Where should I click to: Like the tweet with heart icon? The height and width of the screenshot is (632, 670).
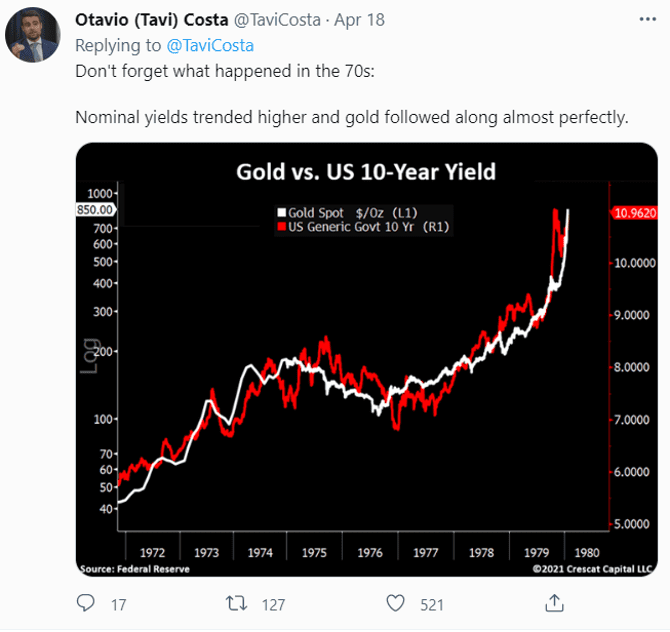(396, 603)
